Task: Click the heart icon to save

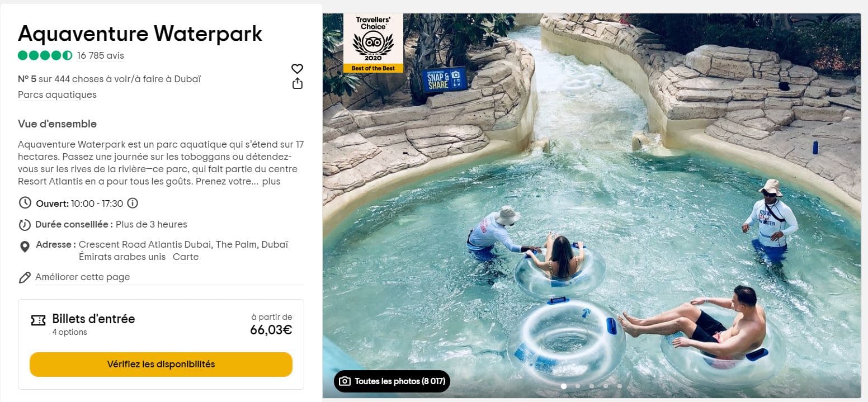Action: click(x=297, y=69)
